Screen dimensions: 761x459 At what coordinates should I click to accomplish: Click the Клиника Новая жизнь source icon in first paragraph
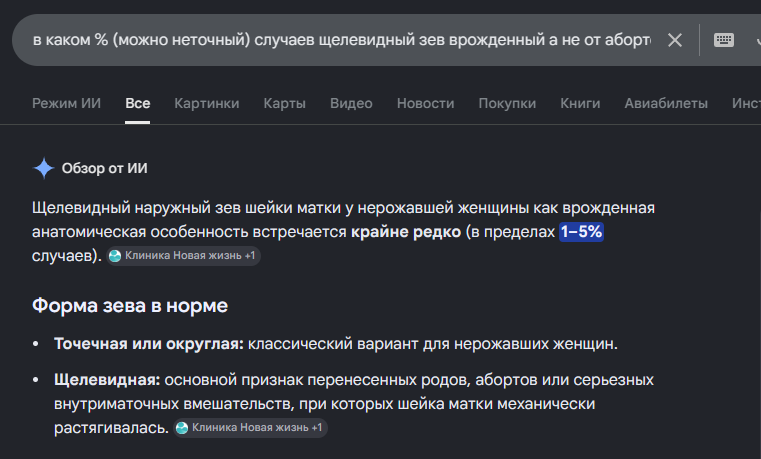click(x=115, y=256)
